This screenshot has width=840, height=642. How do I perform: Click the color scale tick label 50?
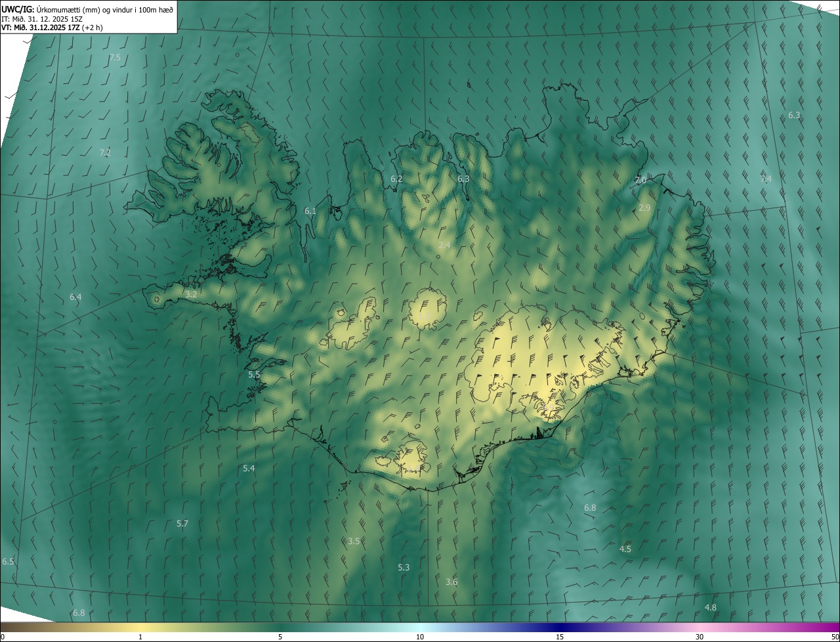point(835,637)
